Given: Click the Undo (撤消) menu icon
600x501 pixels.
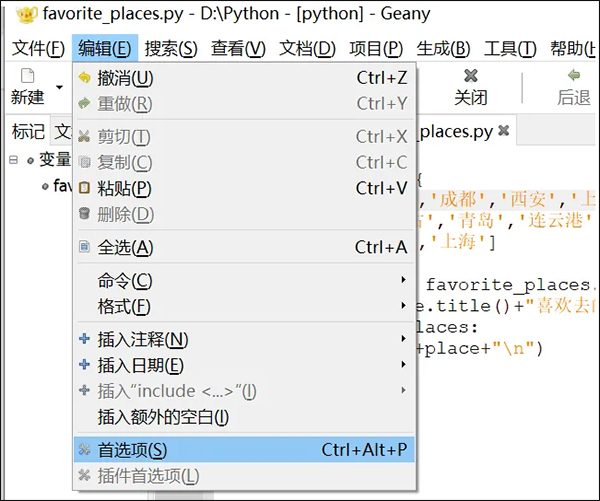Looking at the screenshot, I should tap(84, 78).
